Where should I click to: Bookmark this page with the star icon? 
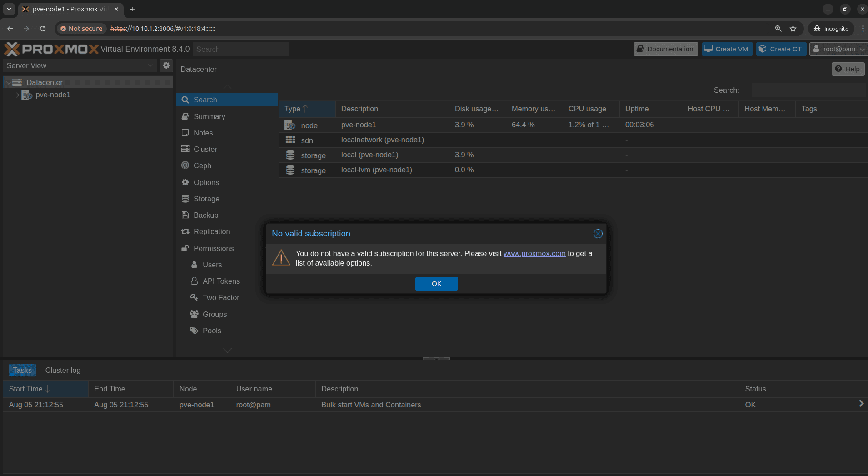click(x=793, y=29)
